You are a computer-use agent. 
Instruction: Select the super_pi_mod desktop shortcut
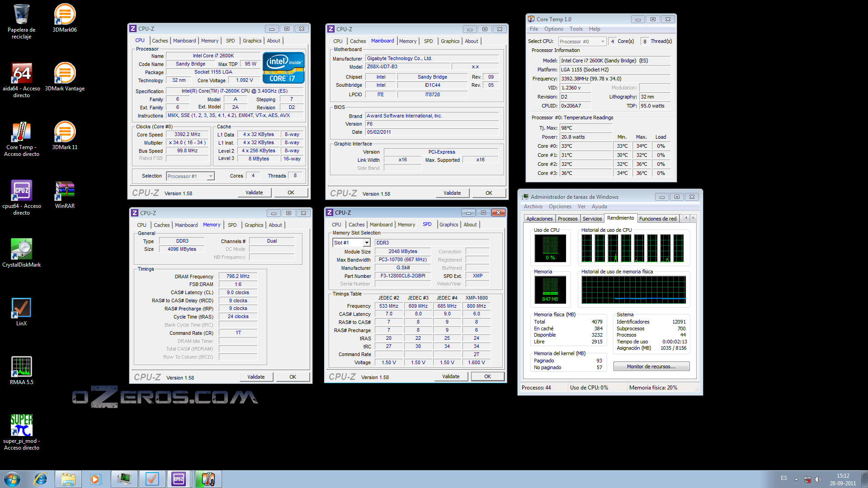21,432
